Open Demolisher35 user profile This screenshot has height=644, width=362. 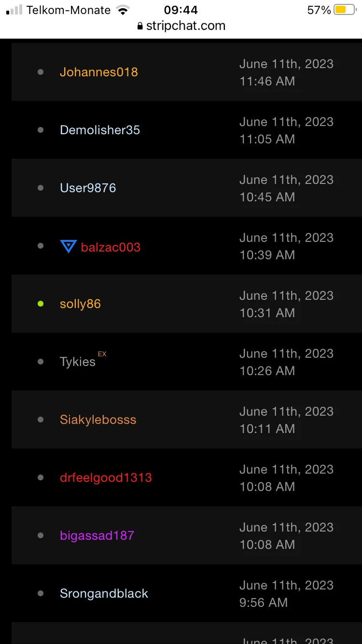click(x=100, y=130)
